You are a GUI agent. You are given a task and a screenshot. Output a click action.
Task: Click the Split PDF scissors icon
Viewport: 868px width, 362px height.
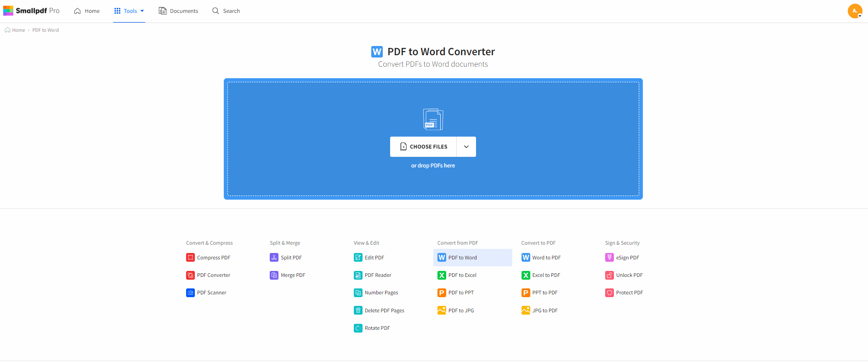pyautogui.click(x=274, y=258)
